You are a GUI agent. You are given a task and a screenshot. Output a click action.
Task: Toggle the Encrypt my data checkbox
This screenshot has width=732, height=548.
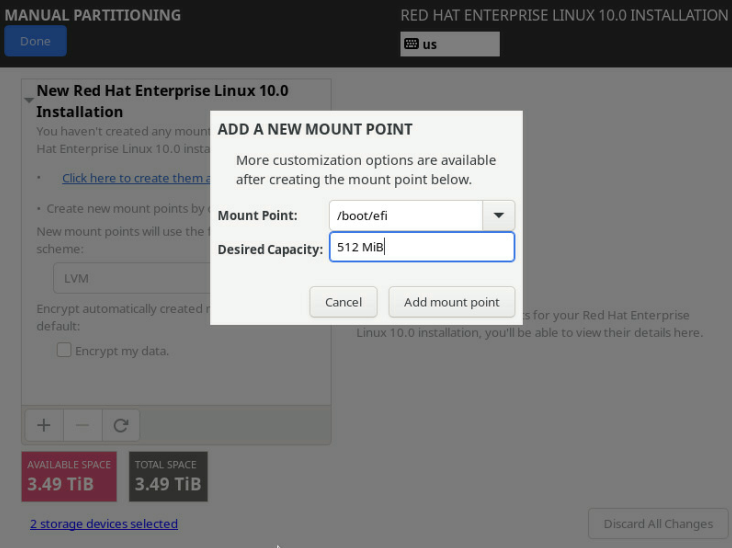[64, 350]
